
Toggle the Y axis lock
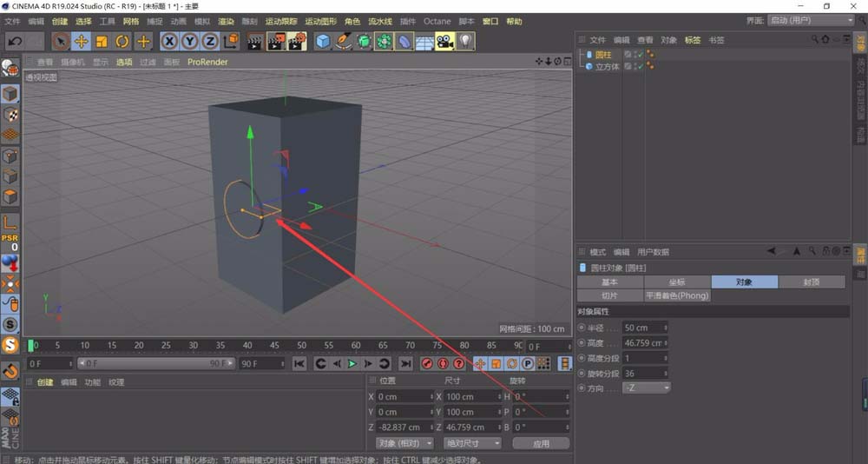tap(190, 42)
